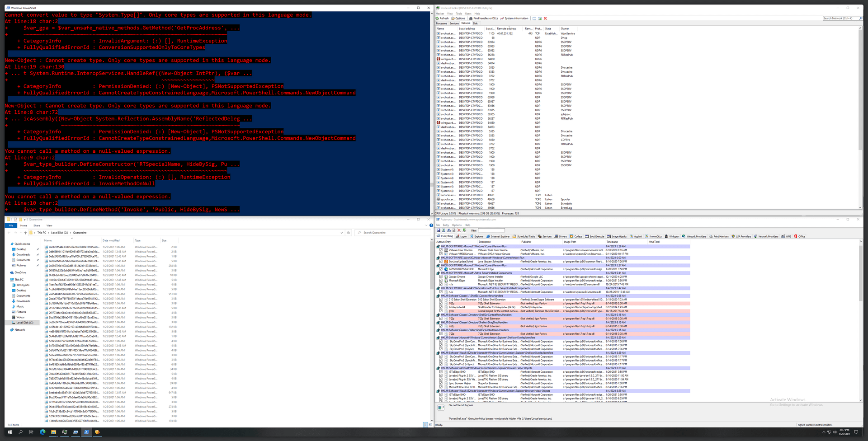Select the KnownDLLs tab in Autoruns
The width and height of the screenshot is (868, 441).
click(x=653, y=236)
